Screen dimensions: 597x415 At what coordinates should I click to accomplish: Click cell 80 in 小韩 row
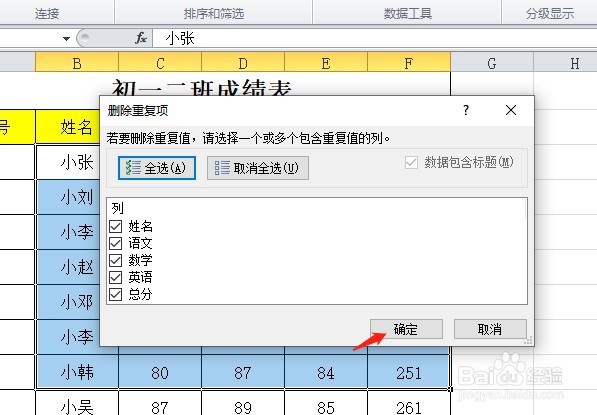click(x=160, y=372)
